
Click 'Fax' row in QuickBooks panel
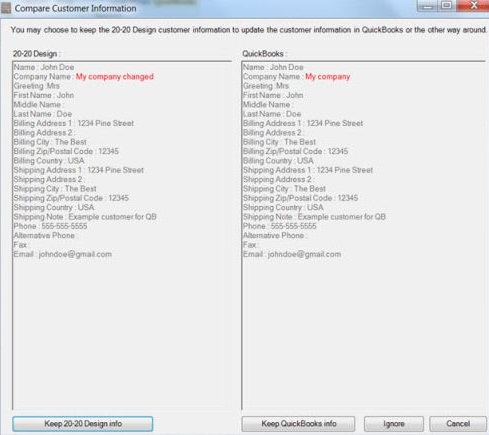[x=250, y=245]
